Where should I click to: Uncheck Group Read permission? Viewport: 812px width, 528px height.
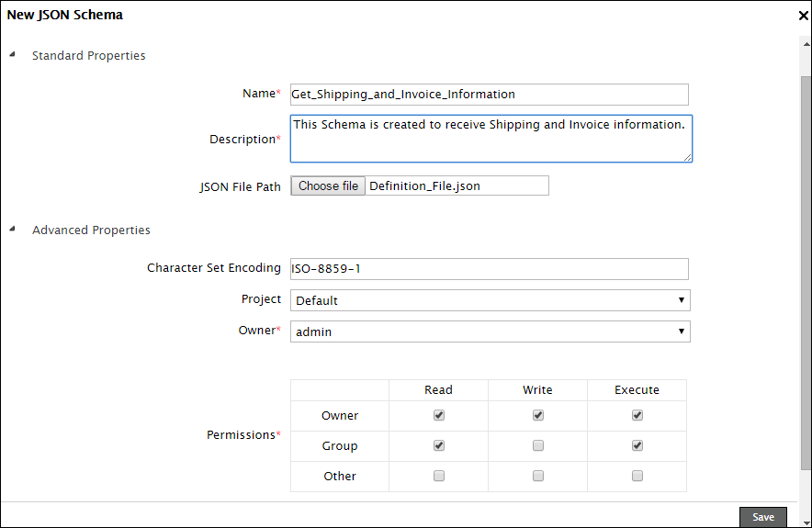pos(439,445)
